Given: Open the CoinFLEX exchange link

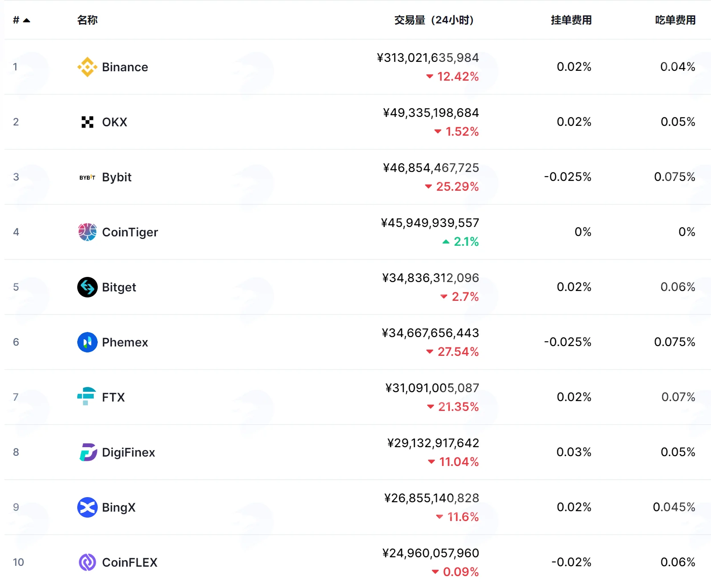Looking at the screenshot, I should click(x=130, y=562).
